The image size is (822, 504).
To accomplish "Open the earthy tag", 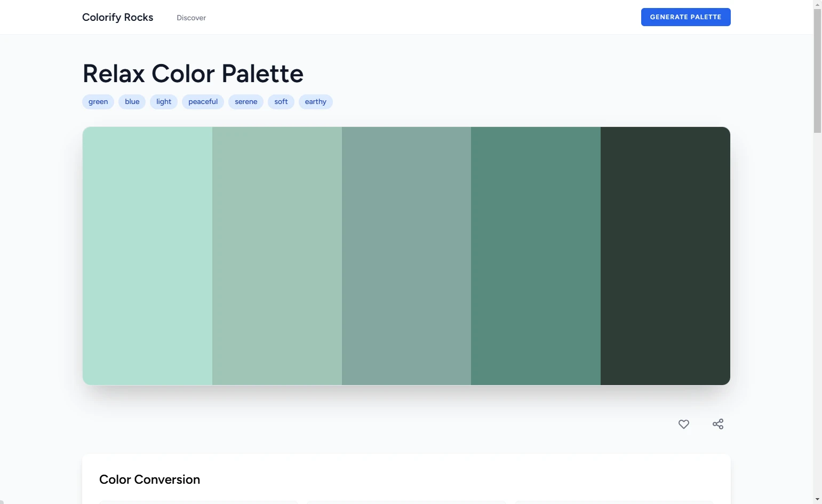I will [315, 102].
